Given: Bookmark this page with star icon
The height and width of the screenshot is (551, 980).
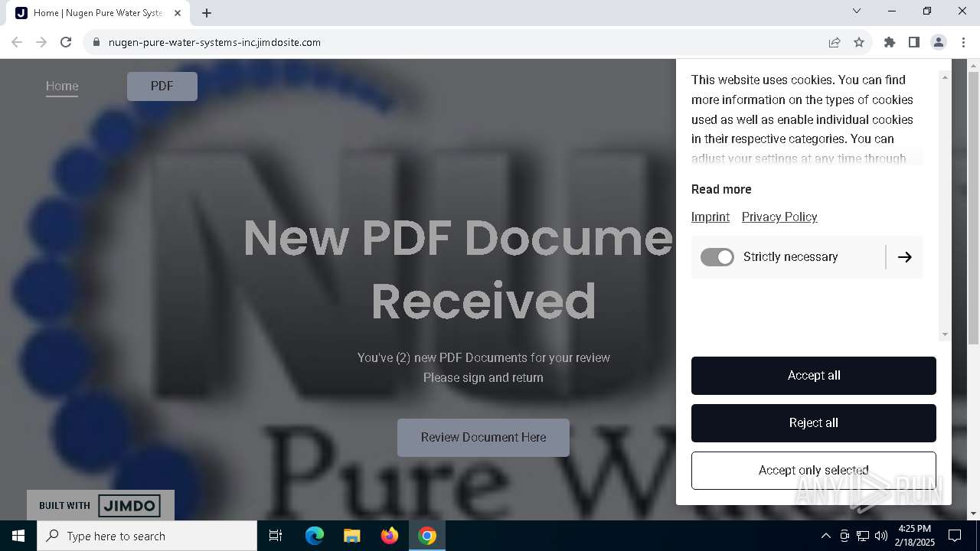Looking at the screenshot, I should [859, 42].
